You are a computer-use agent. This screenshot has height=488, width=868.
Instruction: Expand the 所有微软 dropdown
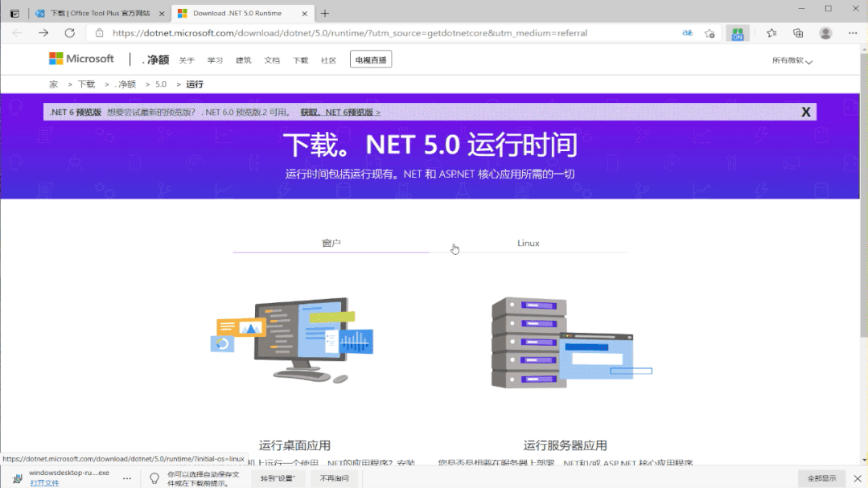792,60
